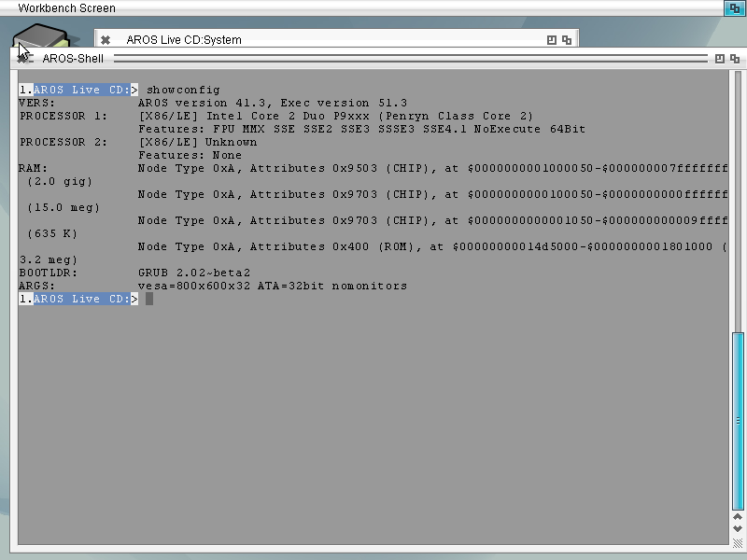Image resolution: width=747 pixels, height=560 pixels.
Task: Click the Workbench Screen title bar
Action: pyautogui.click(x=362, y=7)
